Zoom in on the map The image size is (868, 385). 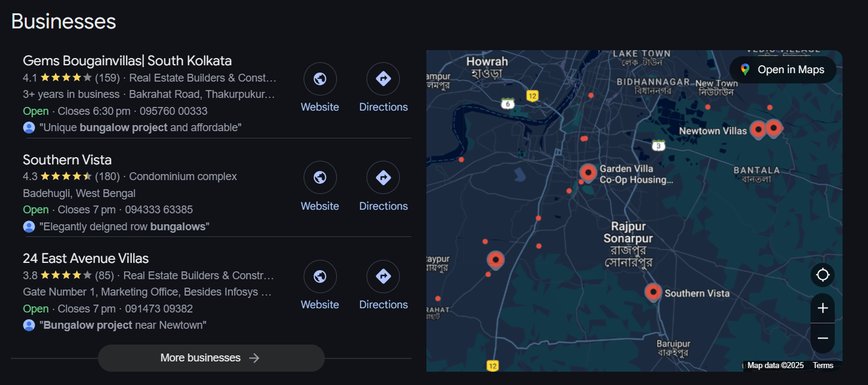[x=823, y=308]
